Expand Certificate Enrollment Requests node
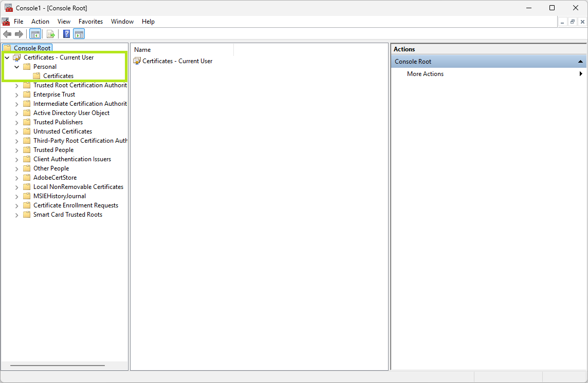This screenshot has height=383, width=588. [x=17, y=206]
